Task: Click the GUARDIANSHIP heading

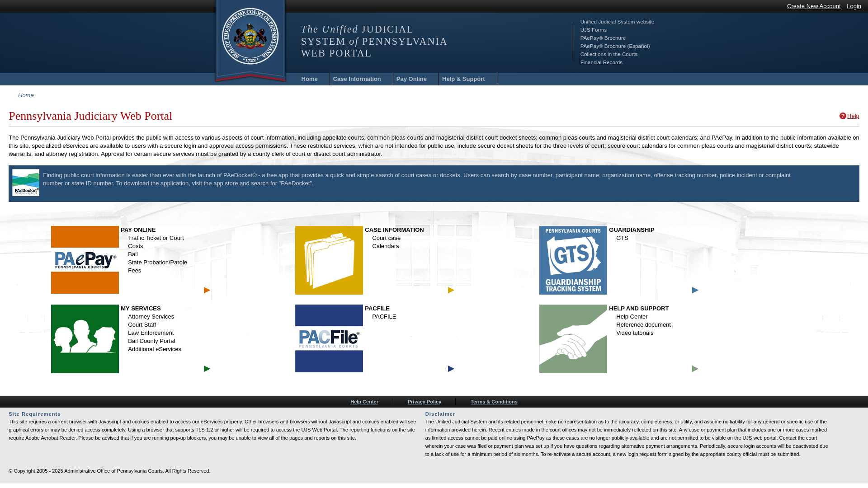Action: tap(632, 230)
